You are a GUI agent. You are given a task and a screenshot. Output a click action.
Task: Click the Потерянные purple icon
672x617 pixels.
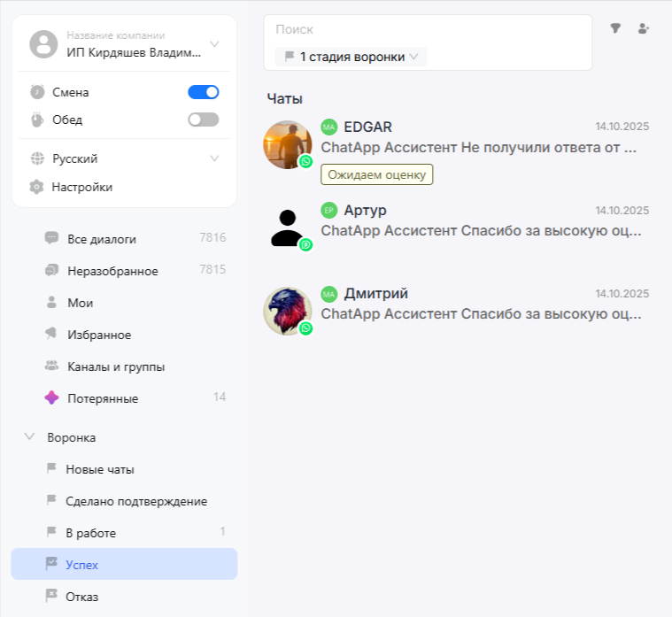[x=51, y=398]
